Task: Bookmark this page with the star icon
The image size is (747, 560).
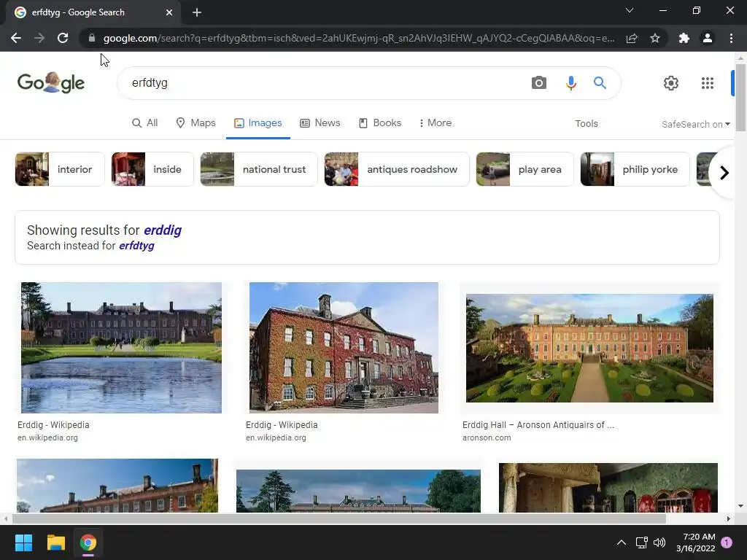Action: 655,38
